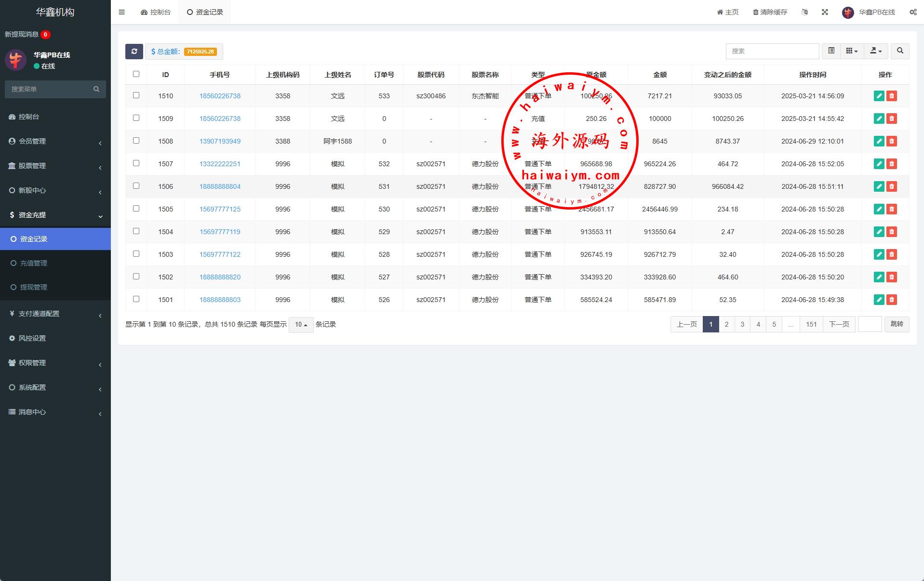Tick the checkbox for row ID 1509
924x581 pixels.
pyautogui.click(x=136, y=118)
